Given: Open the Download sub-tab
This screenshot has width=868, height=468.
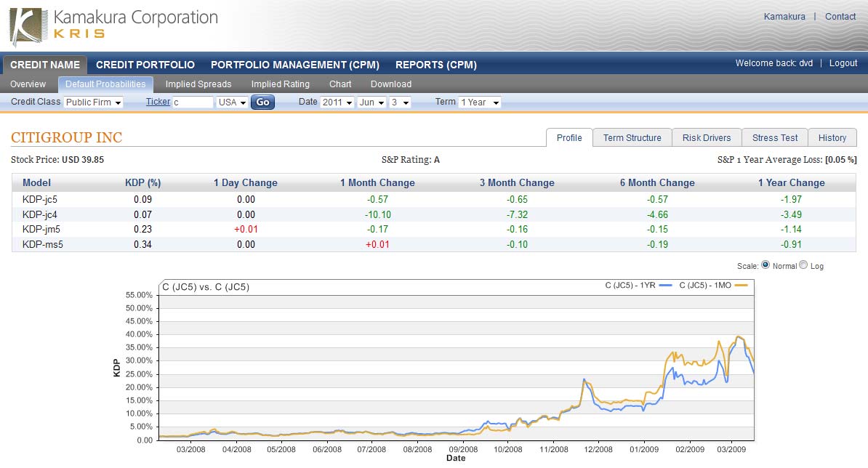Looking at the screenshot, I should coord(391,84).
